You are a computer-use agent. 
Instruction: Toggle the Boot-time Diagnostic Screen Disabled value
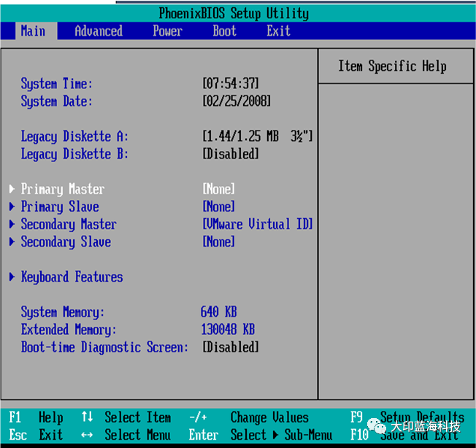[231, 347]
